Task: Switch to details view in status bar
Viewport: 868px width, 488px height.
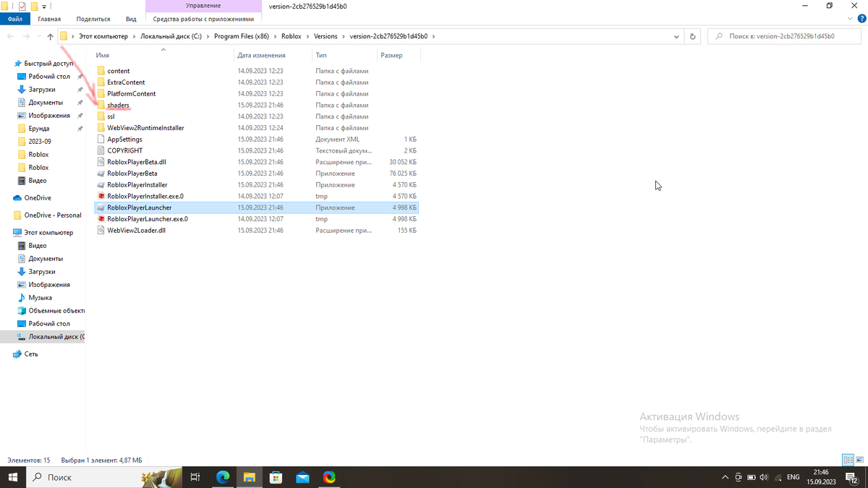Action: point(848,460)
